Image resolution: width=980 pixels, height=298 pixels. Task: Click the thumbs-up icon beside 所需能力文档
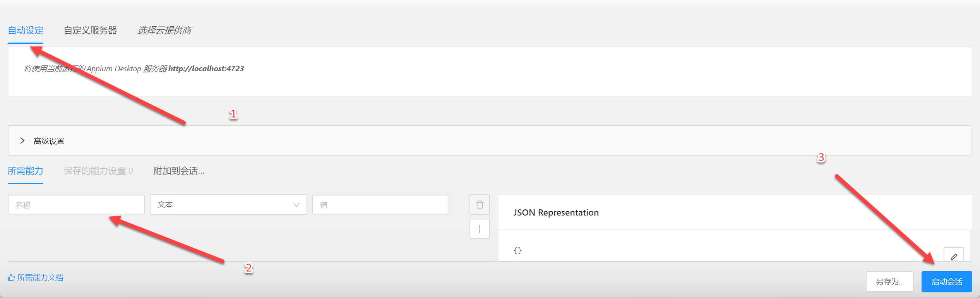pos(11,277)
